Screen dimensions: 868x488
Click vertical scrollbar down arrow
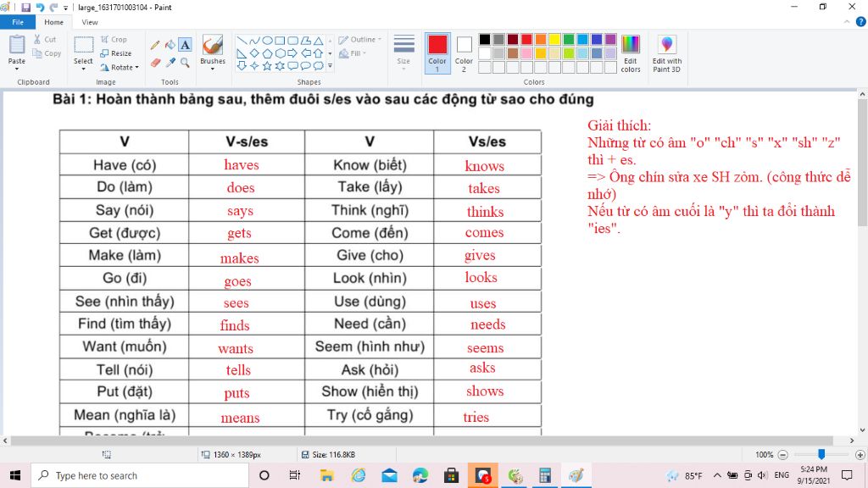point(862,430)
